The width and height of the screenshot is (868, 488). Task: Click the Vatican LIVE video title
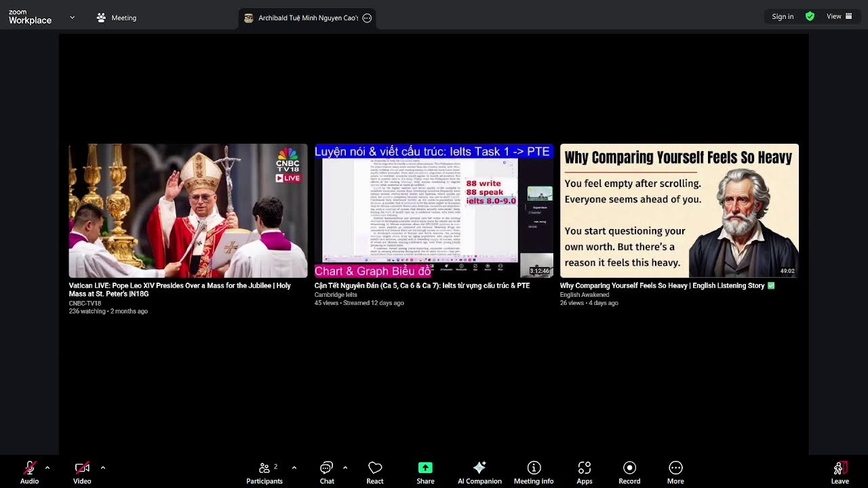(180, 289)
